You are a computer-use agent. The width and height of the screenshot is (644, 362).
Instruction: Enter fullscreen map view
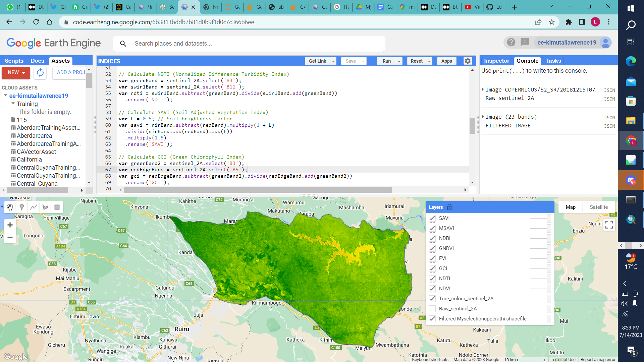point(609,225)
